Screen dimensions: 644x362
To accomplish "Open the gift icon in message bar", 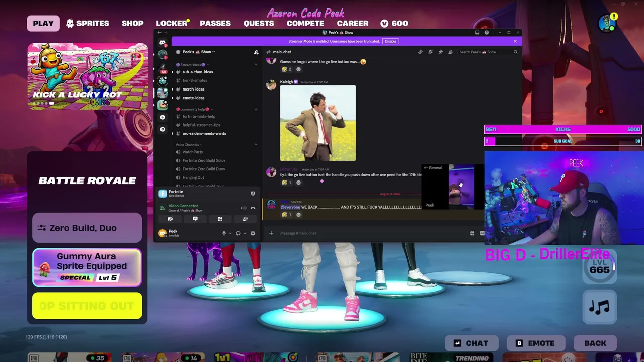I will [x=472, y=233].
